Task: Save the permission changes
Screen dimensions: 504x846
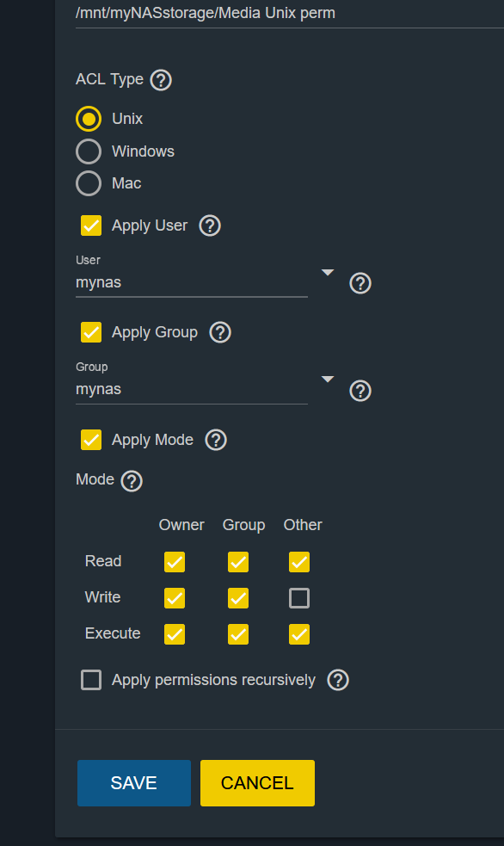Action: pos(133,783)
